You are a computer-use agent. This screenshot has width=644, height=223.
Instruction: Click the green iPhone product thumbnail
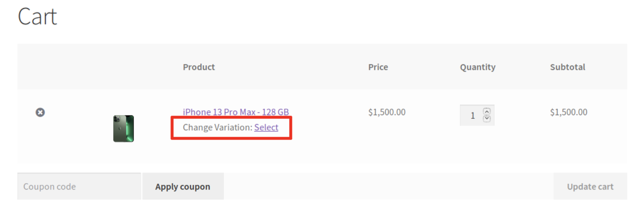pyautogui.click(x=123, y=129)
